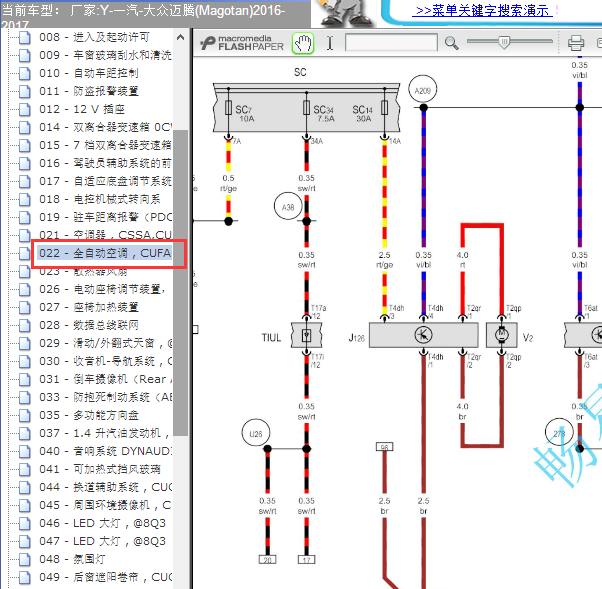Open tree item 045 周围环境摄像机
The width and height of the screenshot is (602, 589).
(x=105, y=505)
